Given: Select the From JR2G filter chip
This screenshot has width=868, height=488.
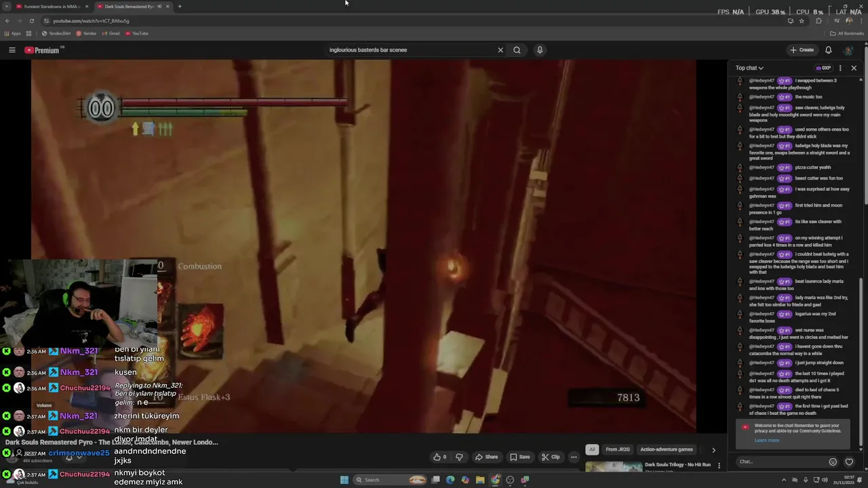Looking at the screenshot, I should pyautogui.click(x=618, y=449).
